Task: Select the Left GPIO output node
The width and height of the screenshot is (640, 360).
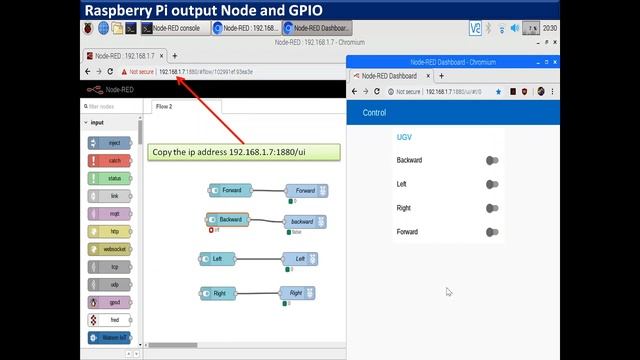Action: (x=300, y=259)
